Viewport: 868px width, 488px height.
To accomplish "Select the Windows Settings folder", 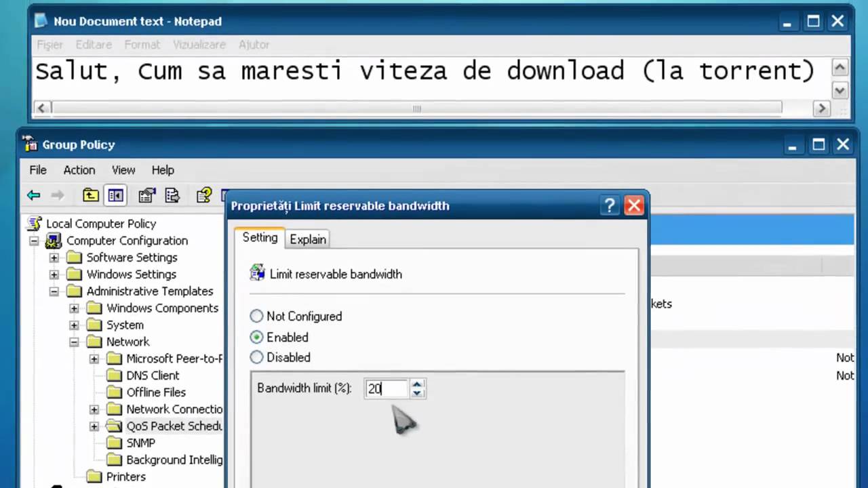I will click(131, 274).
